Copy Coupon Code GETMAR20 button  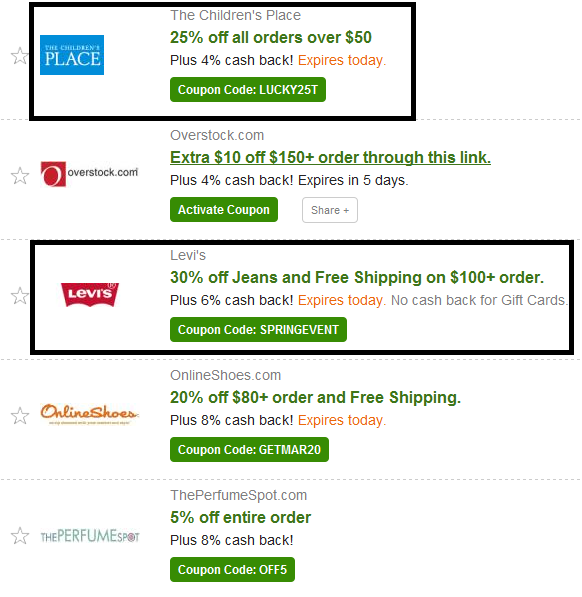tap(249, 449)
